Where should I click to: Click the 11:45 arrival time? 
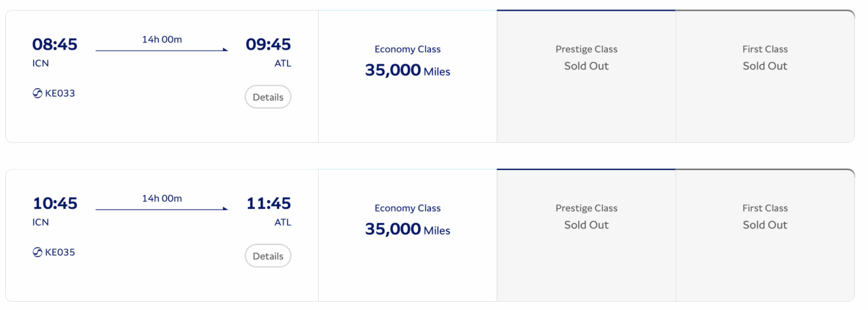pos(268,204)
